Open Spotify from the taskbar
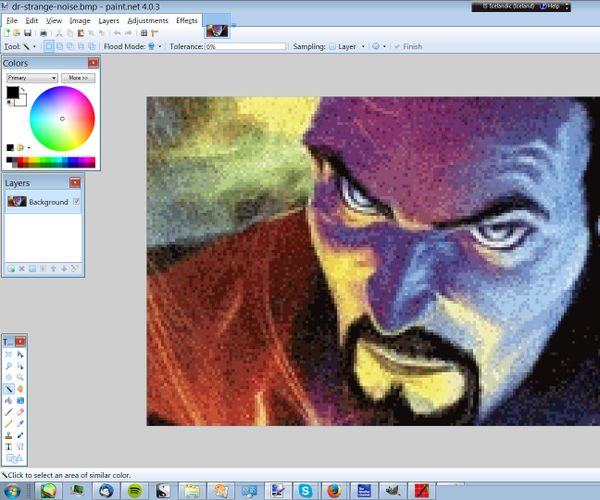Viewport: 600px width, 500px height. click(x=135, y=490)
